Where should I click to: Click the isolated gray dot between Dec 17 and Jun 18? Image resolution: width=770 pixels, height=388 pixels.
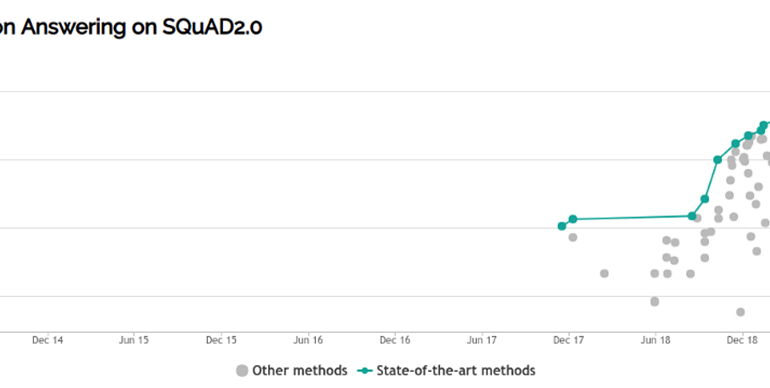pyautogui.click(x=604, y=273)
